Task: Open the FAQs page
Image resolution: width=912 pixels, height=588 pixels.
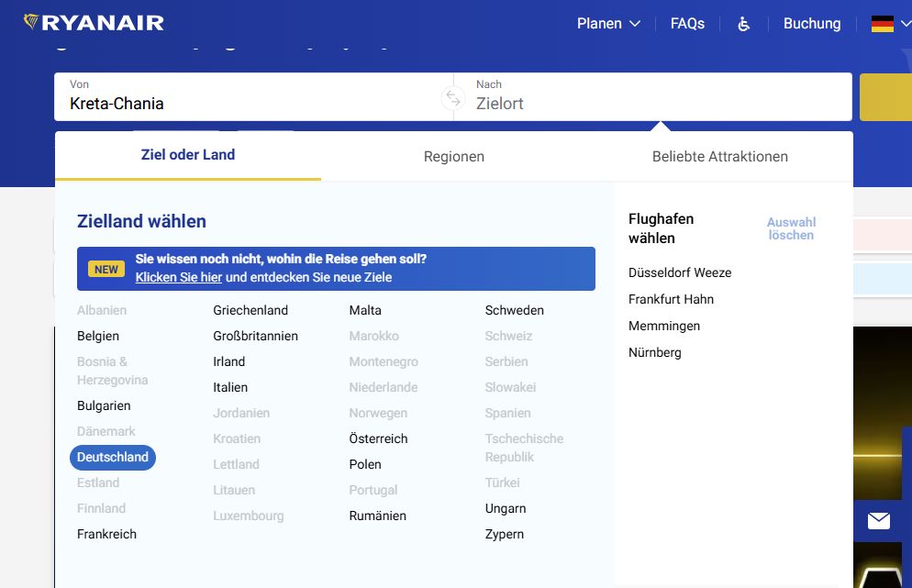Action: tap(687, 24)
